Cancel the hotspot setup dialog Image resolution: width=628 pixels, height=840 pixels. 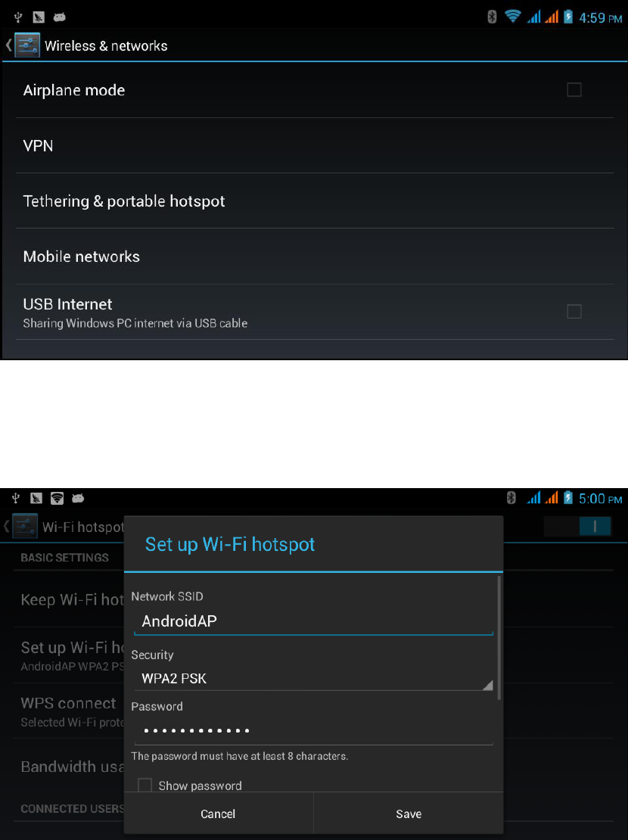[x=218, y=814]
